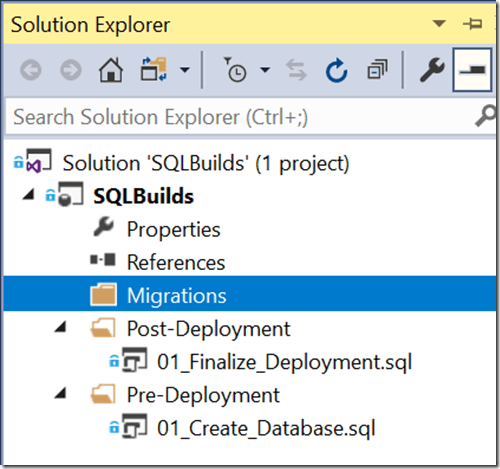Click the Migrations folder icon

tap(104, 294)
